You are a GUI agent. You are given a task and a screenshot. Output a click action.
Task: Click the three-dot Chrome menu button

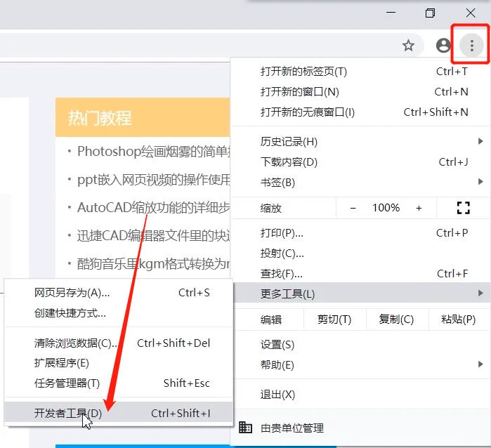(471, 46)
